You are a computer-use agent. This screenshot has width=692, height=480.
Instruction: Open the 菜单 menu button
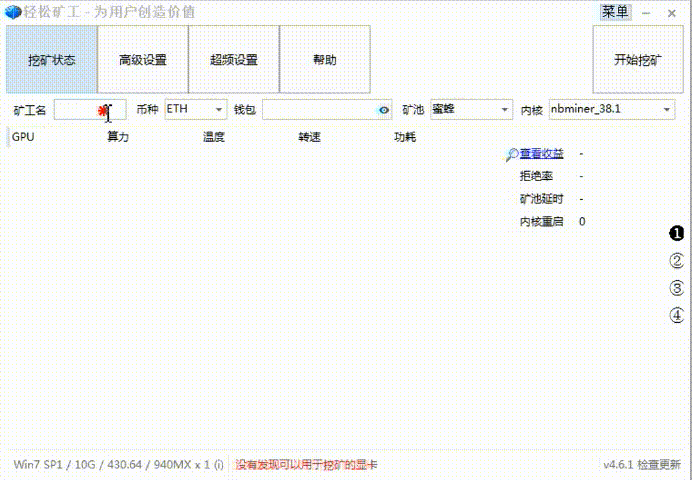615,12
